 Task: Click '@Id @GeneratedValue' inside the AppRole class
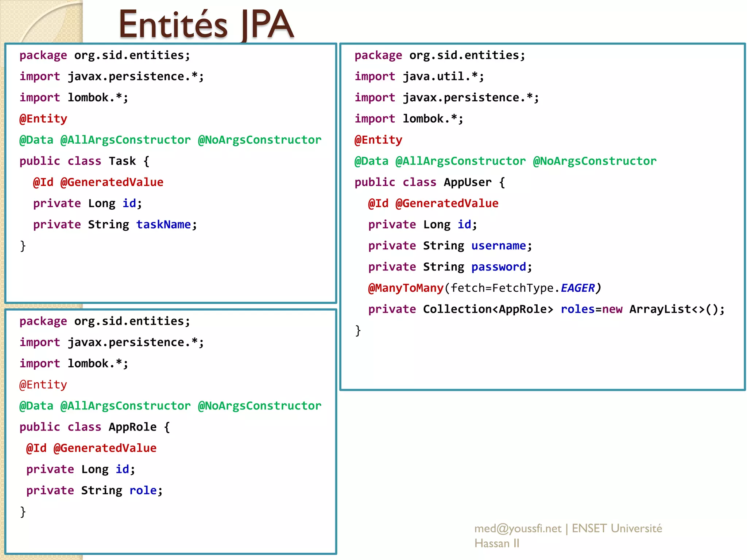click(91, 448)
